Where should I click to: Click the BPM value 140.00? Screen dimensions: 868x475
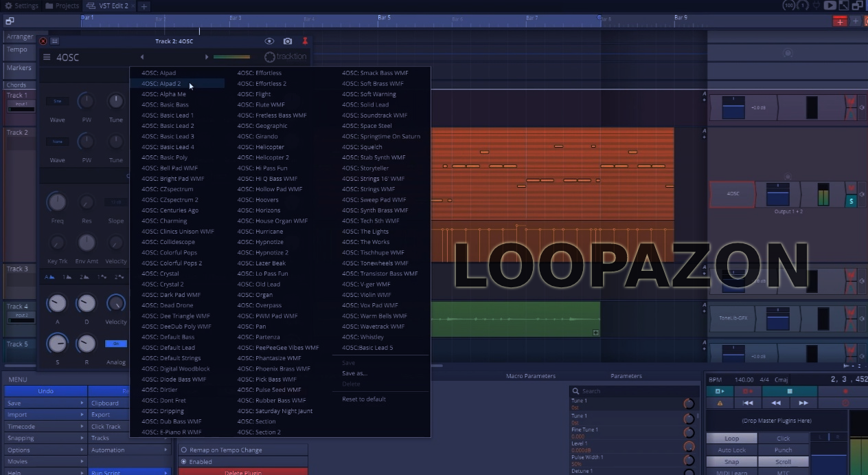click(x=744, y=379)
